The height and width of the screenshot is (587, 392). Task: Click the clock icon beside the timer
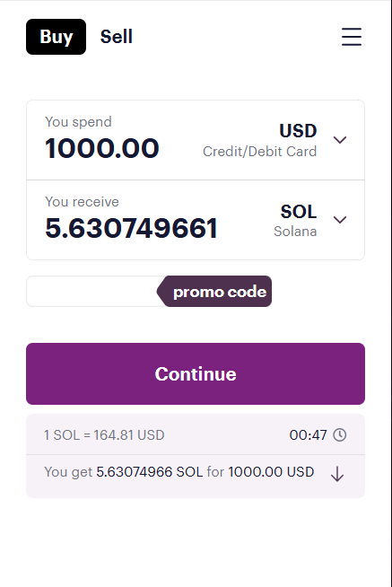click(x=340, y=435)
